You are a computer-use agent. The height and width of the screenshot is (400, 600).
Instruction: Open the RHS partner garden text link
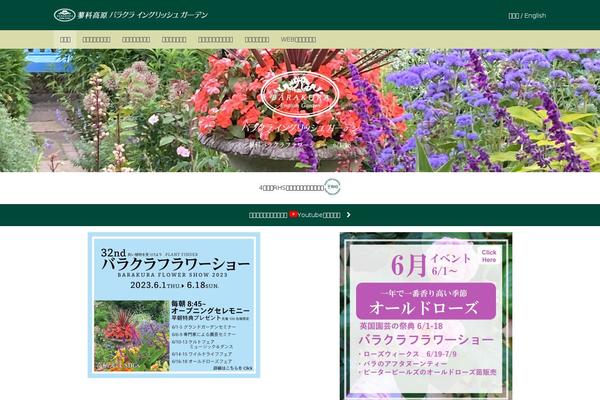click(x=291, y=188)
